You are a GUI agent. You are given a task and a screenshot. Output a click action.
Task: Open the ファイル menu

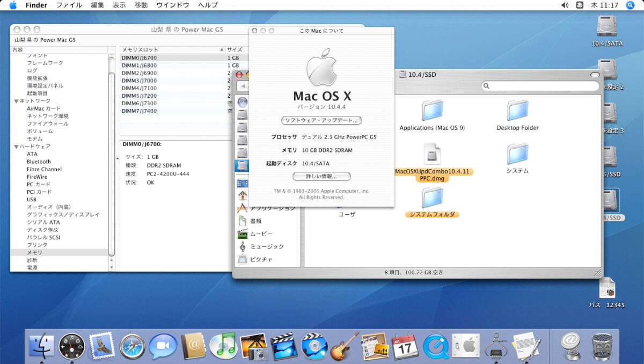[x=69, y=5]
